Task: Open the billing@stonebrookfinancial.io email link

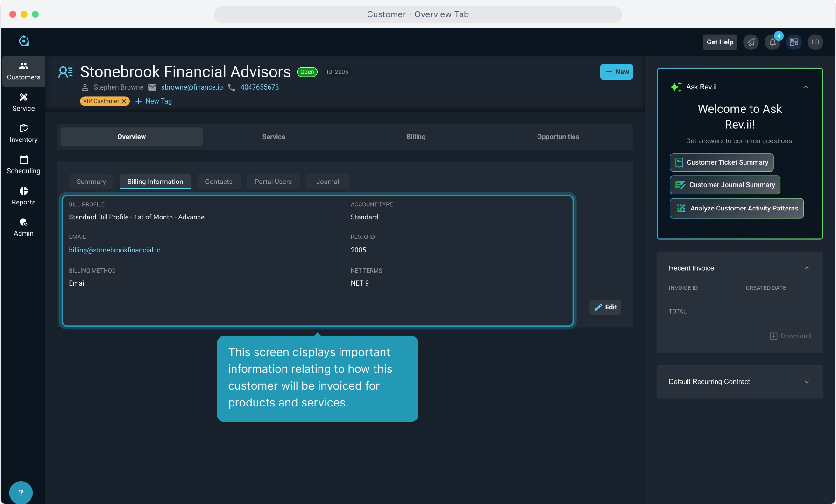Action: [x=114, y=250]
